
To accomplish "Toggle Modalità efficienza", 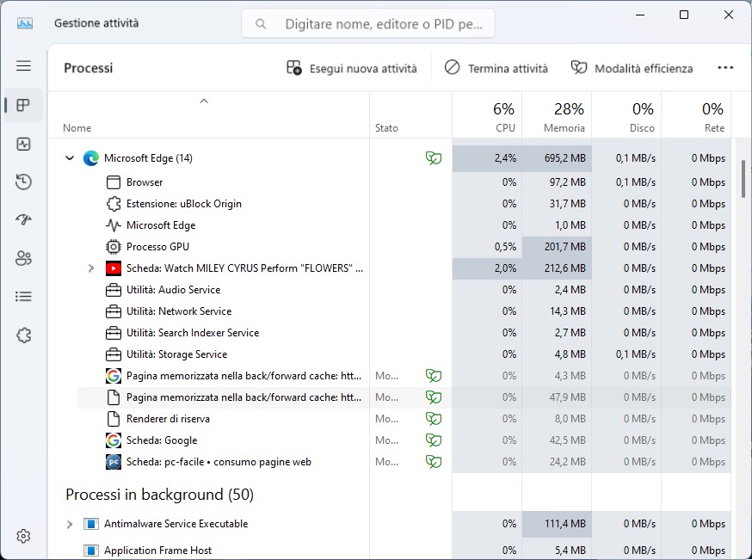I will [x=632, y=68].
